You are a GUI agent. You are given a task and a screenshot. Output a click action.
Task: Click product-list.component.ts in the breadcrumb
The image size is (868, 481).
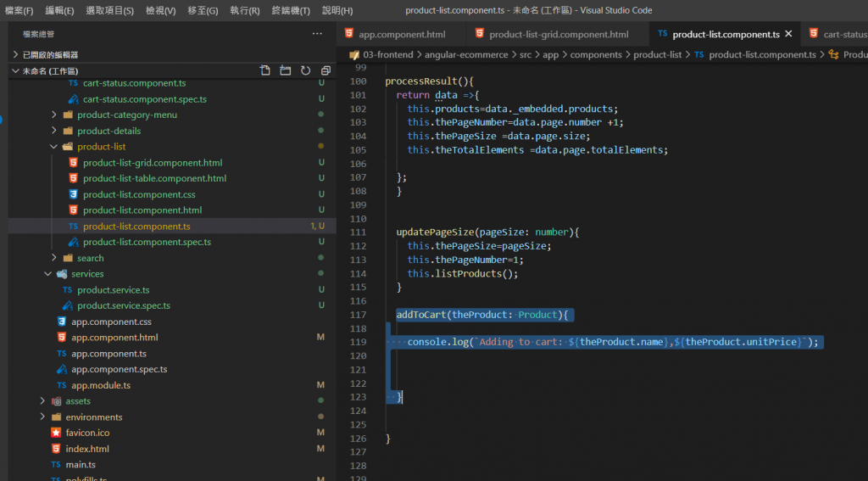[762, 54]
